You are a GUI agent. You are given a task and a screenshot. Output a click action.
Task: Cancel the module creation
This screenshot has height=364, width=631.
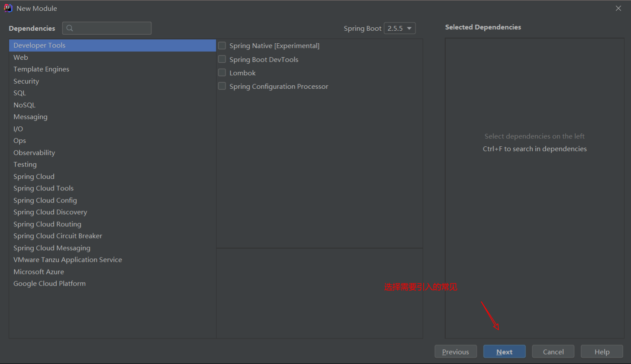coord(553,351)
